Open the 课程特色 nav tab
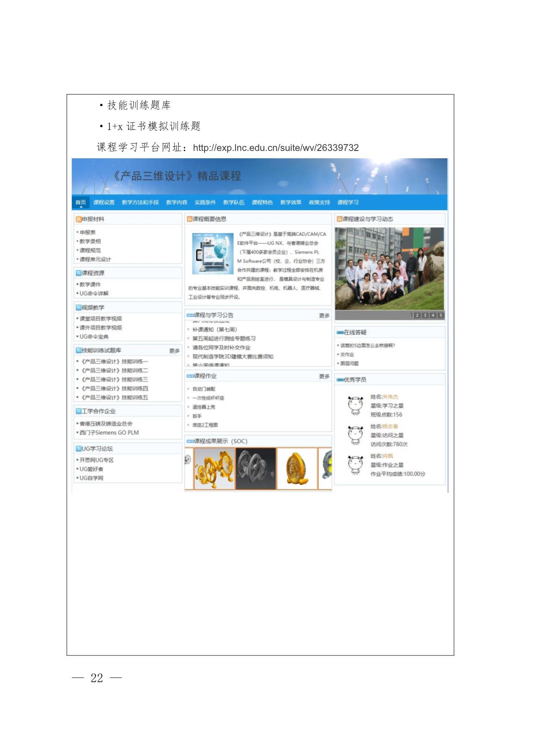The height and width of the screenshot is (756, 535). coord(262,202)
